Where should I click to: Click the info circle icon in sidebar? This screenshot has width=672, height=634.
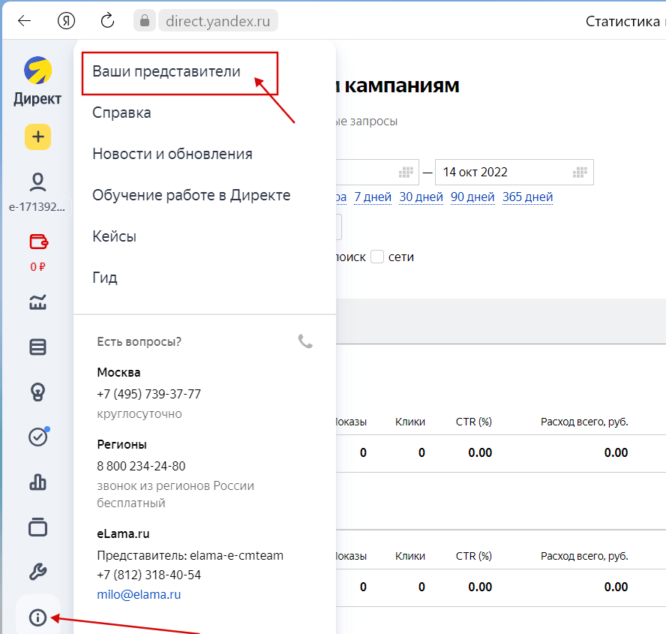click(37, 617)
